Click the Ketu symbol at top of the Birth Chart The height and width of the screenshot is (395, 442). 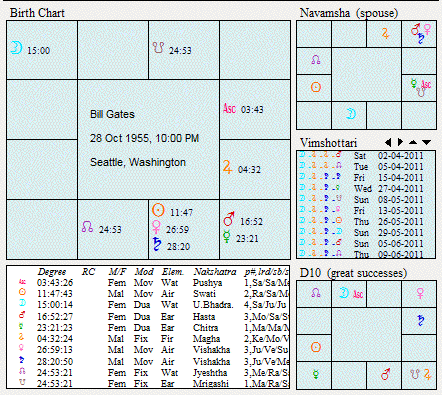(158, 48)
